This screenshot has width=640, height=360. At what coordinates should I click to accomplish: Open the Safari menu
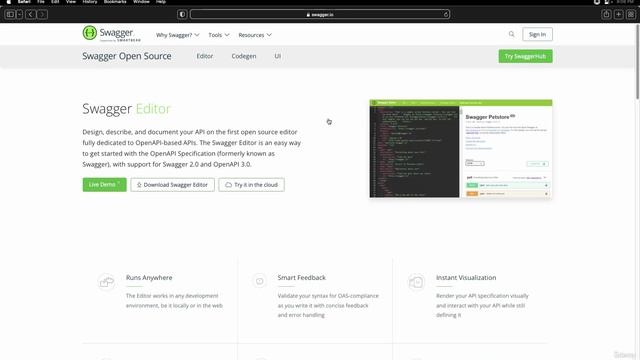coord(24,2)
